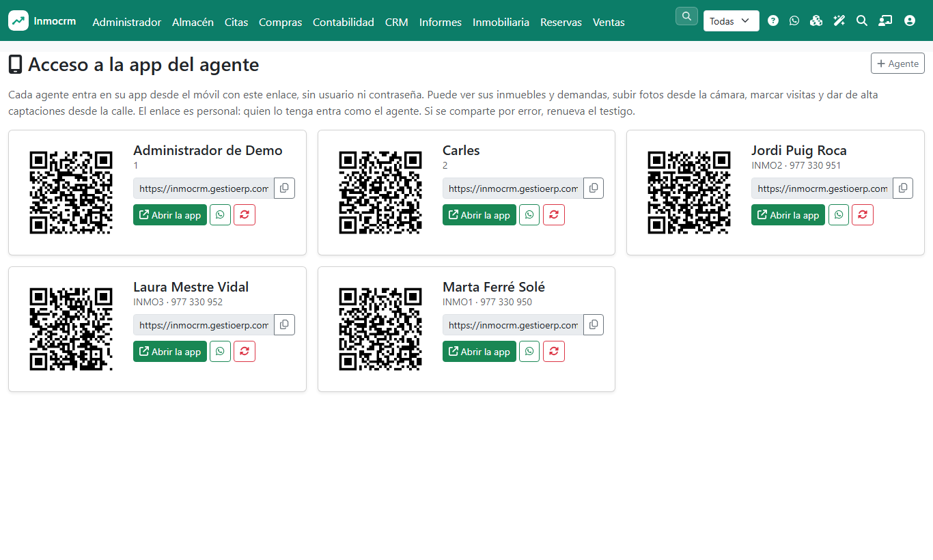
Task: Click the screen-user icon in navbar
Action: tap(885, 21)
